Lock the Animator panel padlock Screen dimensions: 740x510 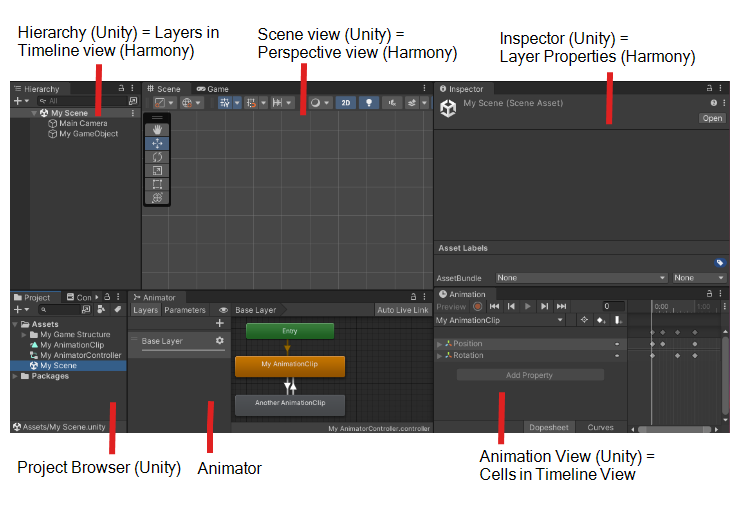(x=413, y=297)
